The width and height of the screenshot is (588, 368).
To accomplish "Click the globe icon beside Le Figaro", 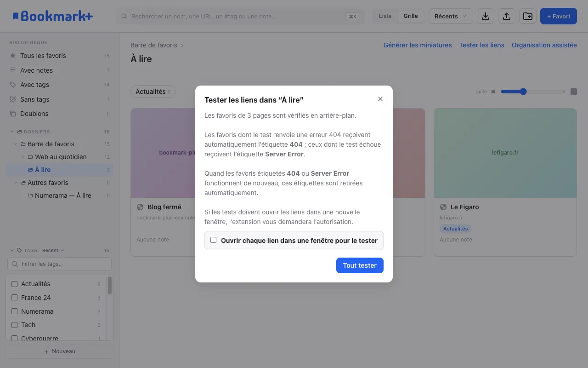I will (443, 207).
